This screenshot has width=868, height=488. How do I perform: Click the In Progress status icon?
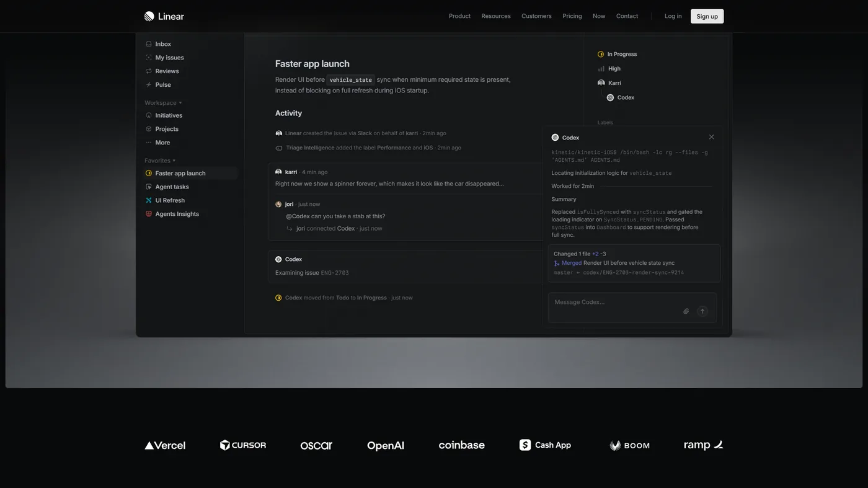point(601,55)
